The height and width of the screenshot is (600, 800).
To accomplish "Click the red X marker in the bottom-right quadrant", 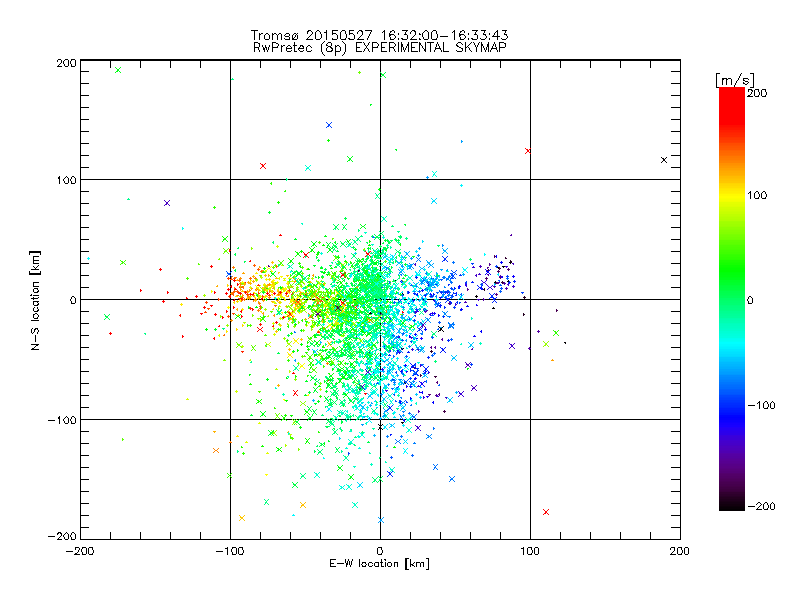I will [x=546, y=512].
